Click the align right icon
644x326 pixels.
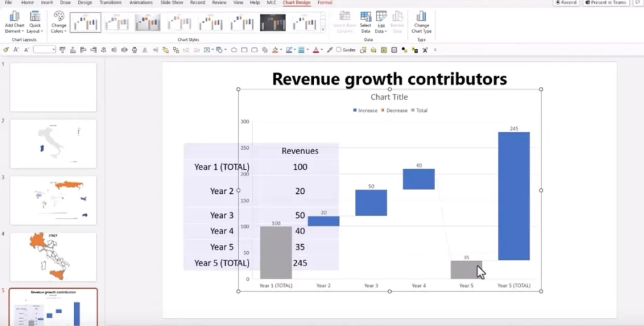(x=93, y=50)
